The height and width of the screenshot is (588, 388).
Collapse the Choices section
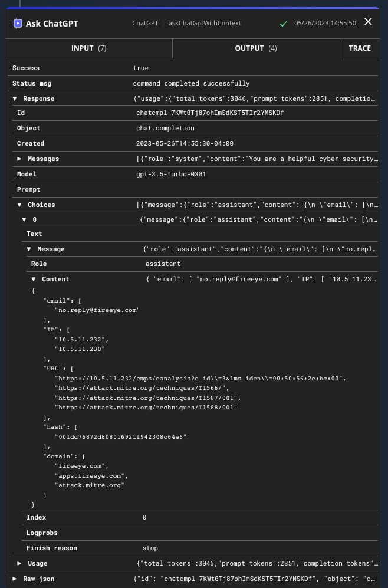click(19, 205)
